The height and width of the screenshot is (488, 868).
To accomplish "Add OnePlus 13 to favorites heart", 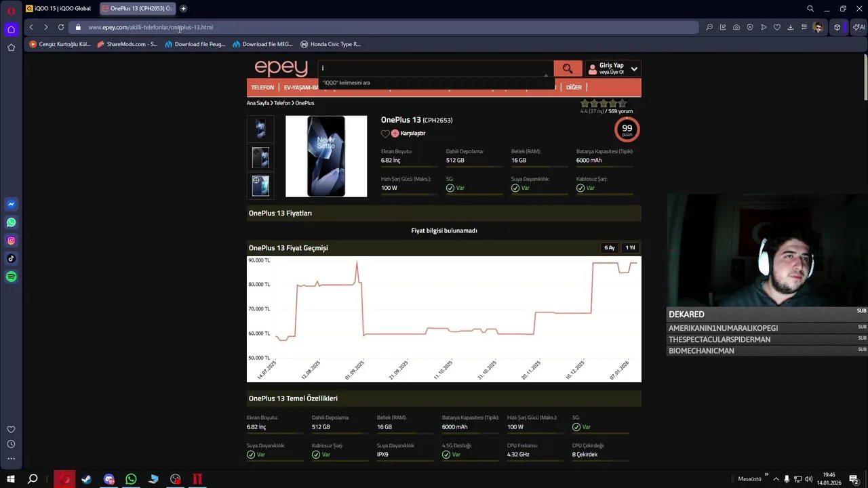I will coord(385,134).
